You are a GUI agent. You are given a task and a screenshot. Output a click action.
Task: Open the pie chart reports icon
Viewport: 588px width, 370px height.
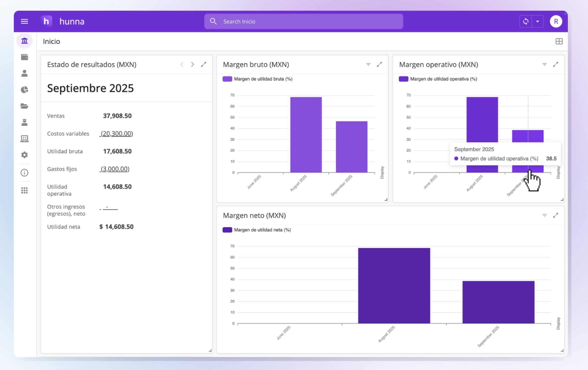(x=25, y=90)
